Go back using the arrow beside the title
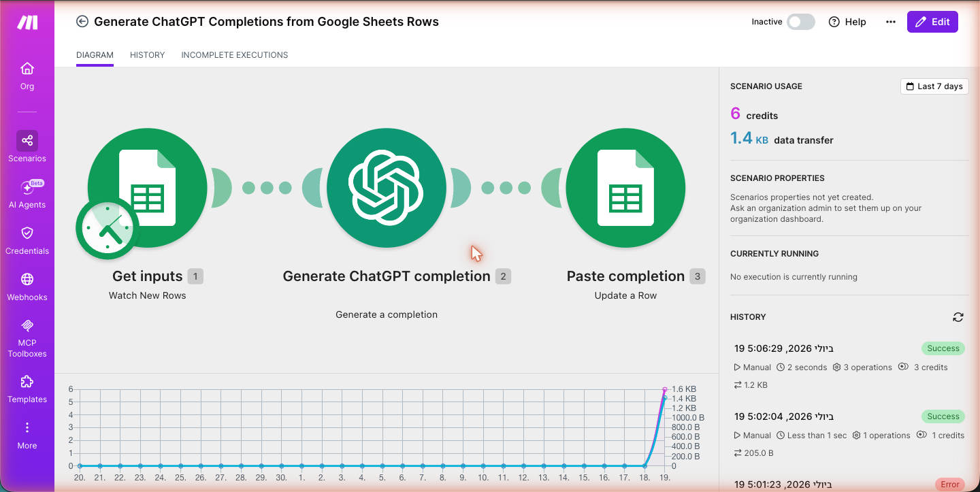The image size is (980, 492). [82, 22]
